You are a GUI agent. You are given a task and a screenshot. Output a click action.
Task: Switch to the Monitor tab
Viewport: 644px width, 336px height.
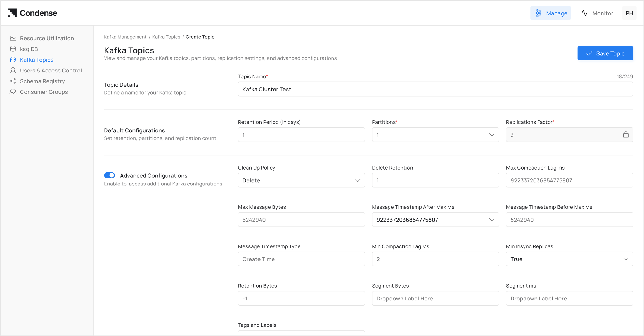pyautogui.click(x=597, y=13)
